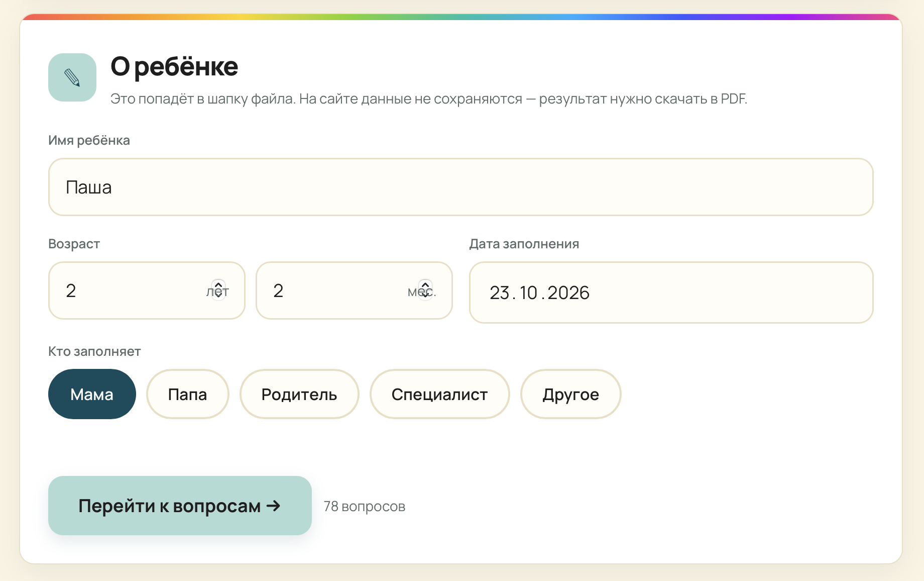The height and width of the screenshot is (581, 924).
Task: Choose the Другое option
Action: (570, 394)
